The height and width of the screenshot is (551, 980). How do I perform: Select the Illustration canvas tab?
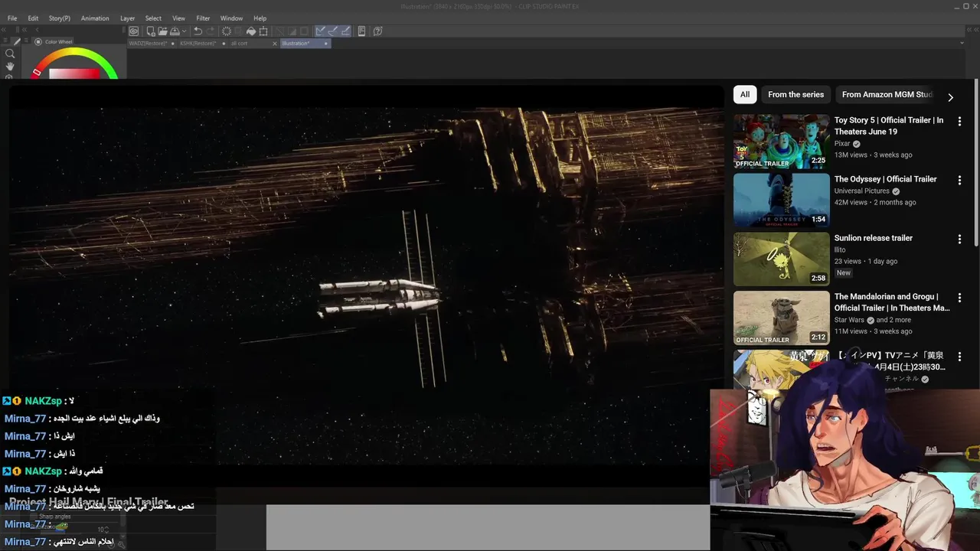click(x=305, y=44)
